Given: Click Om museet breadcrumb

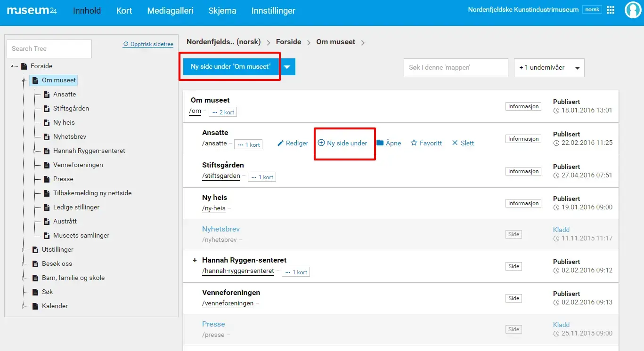Looking at the screenshot, I should tap(336, 42).
